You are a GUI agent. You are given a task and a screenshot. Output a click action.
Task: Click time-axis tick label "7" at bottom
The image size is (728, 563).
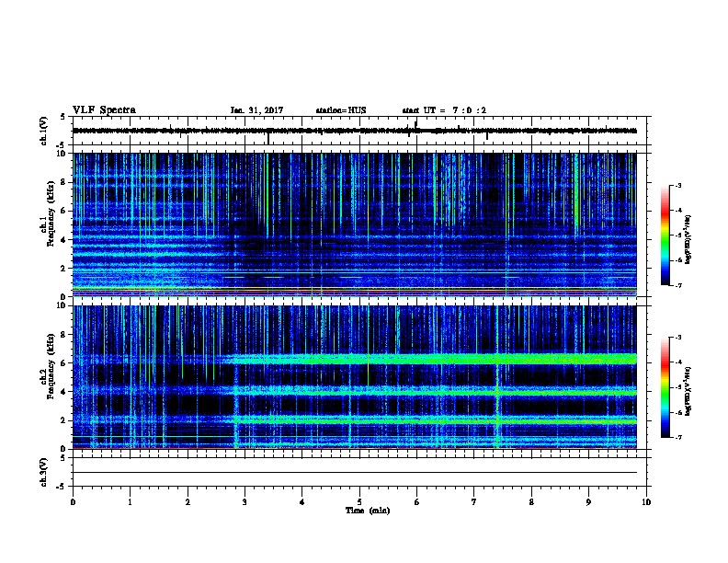click(474, 501)
